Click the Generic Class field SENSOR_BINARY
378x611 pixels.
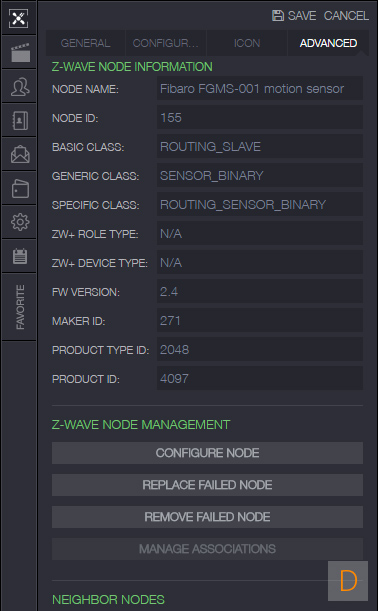coord(260,176)
